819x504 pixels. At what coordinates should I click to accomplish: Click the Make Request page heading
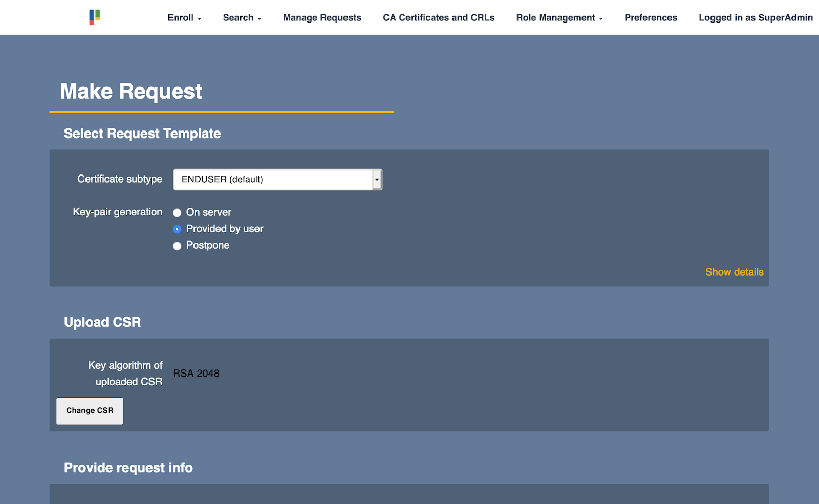pos(131,91)
